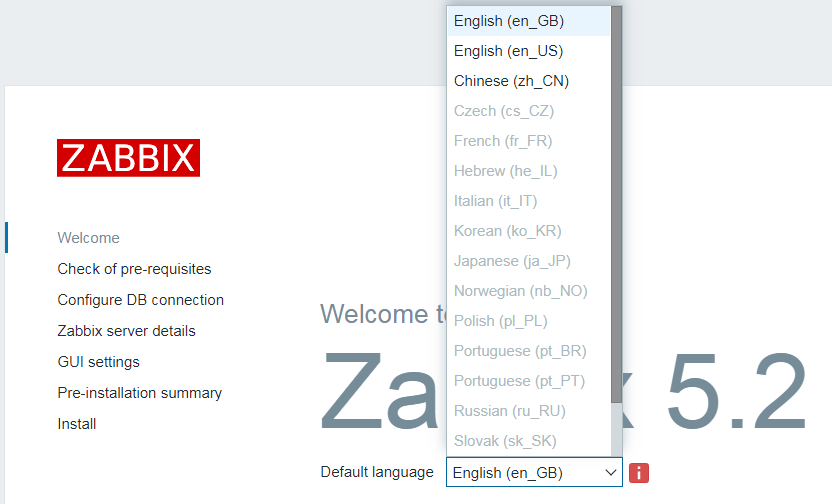Screen dimensions: 832x504
Task: Click the Russian (ru_RU) list entry
Action: (x=529, y=411)
